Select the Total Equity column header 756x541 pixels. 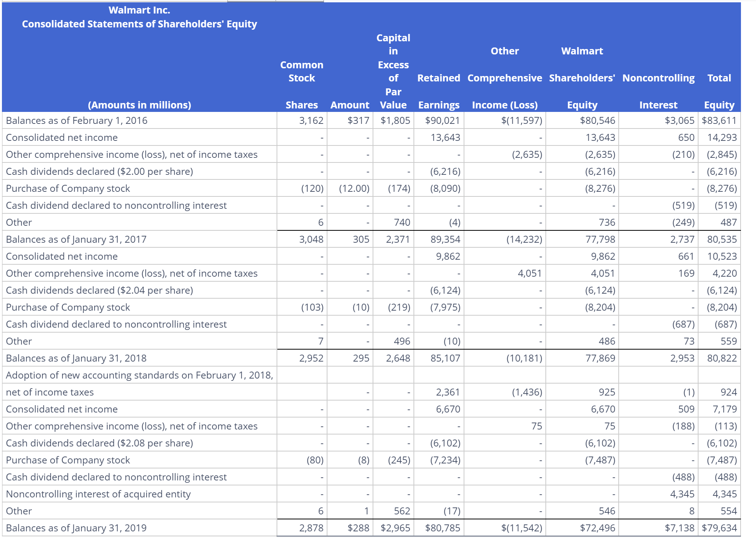[719, 91]
